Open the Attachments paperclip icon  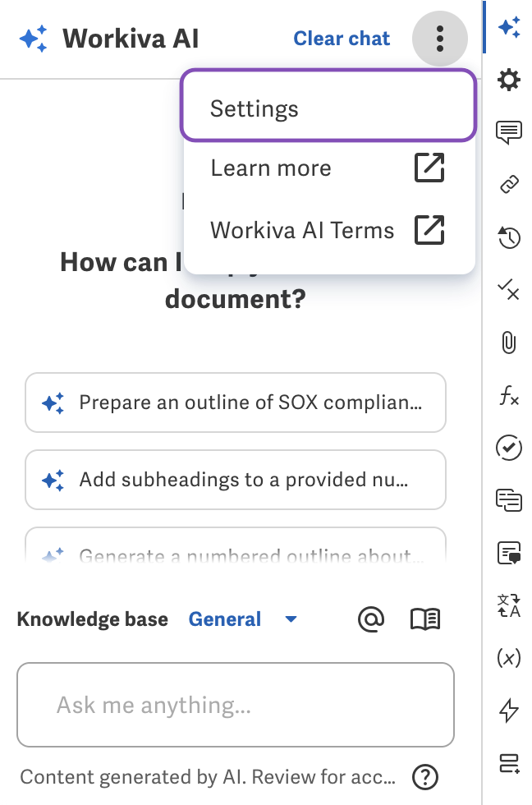click(x=509, y=343)
